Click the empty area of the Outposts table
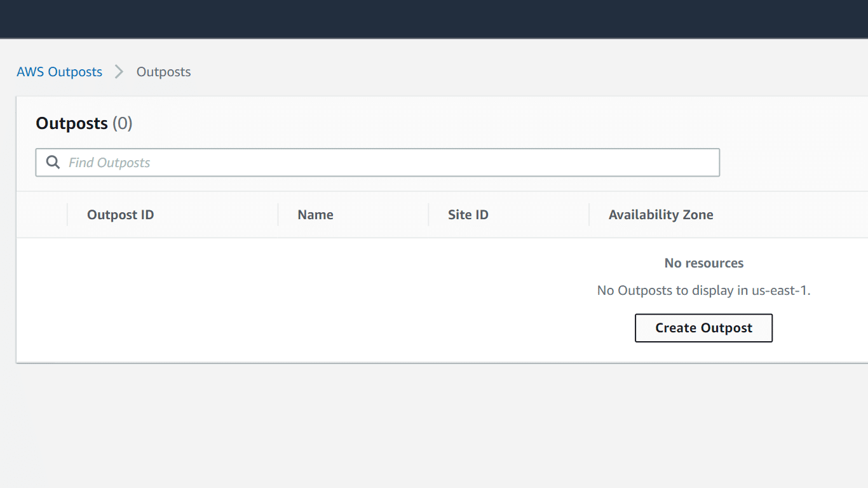Screen dimensions: 868x488 [254, 299]
